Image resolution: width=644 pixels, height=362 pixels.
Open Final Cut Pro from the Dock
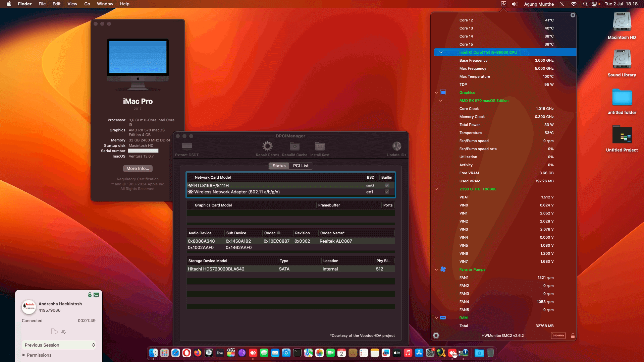[231, 353]
